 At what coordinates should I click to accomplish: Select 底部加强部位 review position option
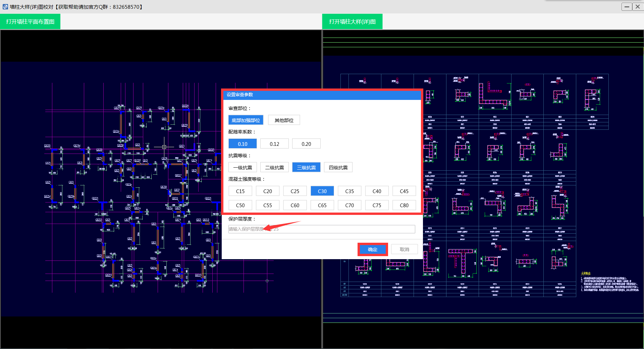(x=246, y=120)
